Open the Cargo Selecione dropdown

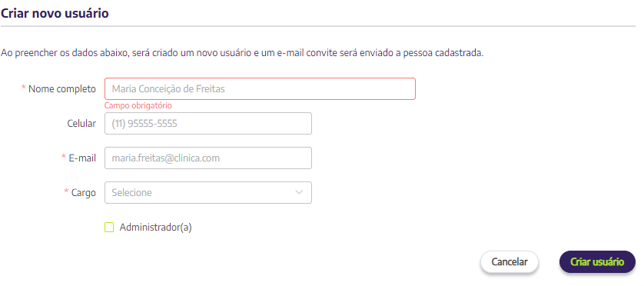(x=208, y=192)
